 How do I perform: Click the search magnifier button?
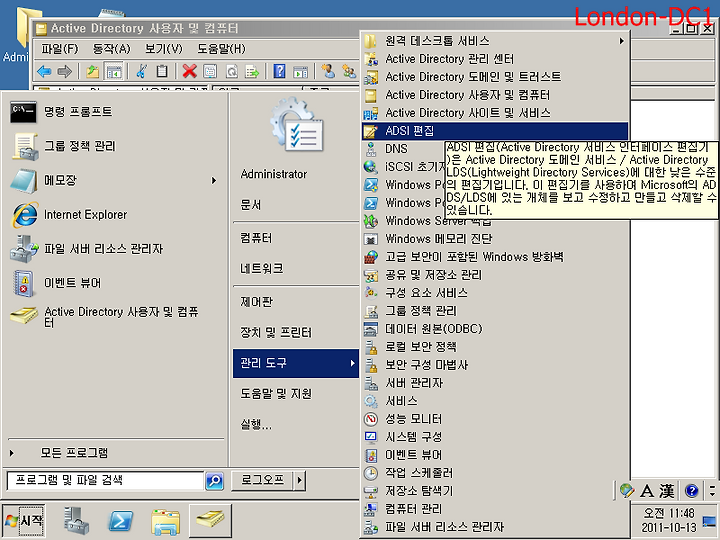coord(214,481)
